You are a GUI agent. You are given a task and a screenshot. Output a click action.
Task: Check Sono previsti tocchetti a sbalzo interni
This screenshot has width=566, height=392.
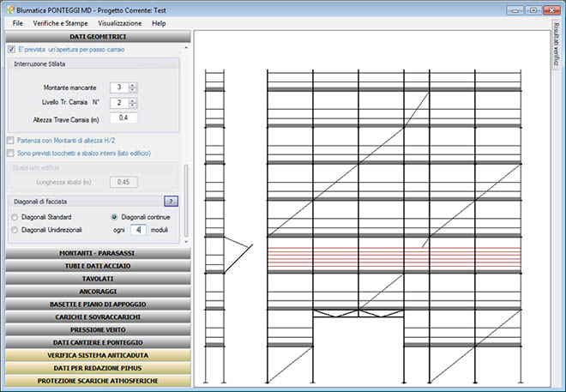pos(10,153)
